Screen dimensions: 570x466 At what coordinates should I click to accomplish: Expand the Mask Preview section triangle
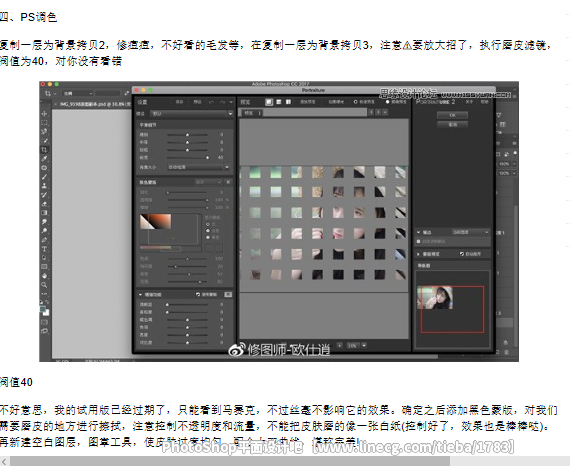(x=419, y=254)
